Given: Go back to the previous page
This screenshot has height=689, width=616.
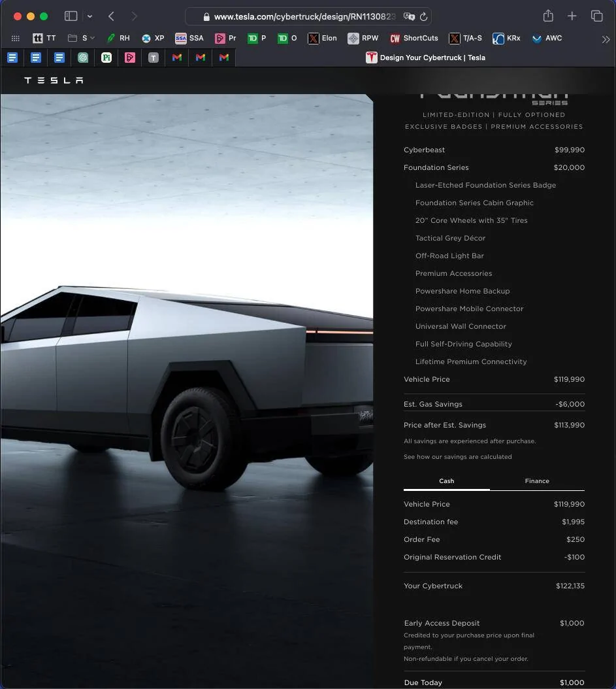Looking at the screenshot, I should tap(111, 16).
